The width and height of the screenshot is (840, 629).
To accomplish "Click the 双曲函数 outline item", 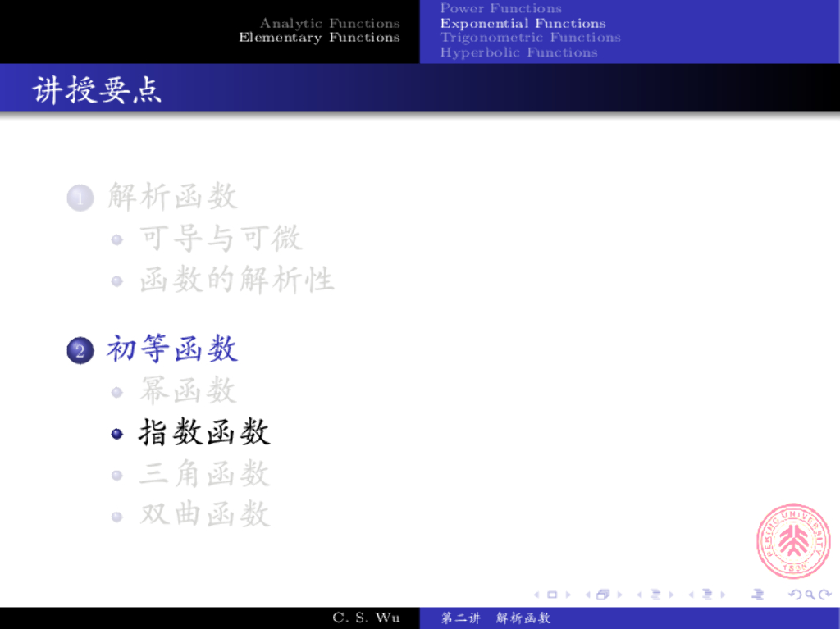I will click(x=204, y=514).
